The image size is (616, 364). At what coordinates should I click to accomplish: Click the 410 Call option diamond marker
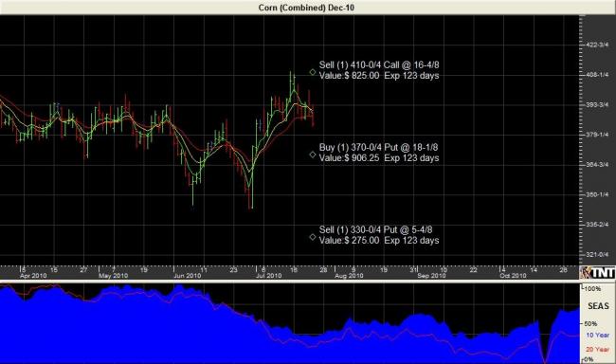click(313, 72)
